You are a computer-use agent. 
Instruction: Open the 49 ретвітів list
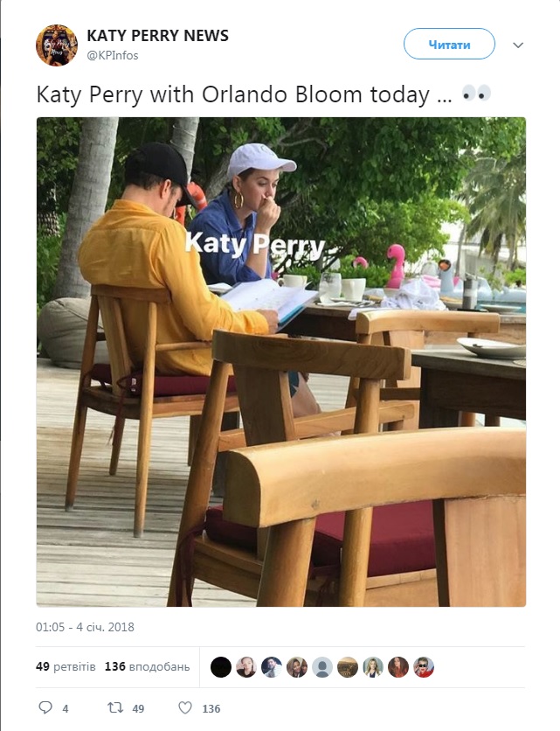pyautogui.click(x=66, y=666)
